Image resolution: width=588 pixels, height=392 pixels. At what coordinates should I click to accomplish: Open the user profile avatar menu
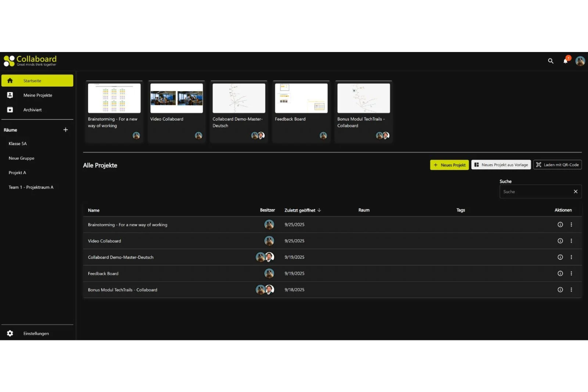580,61
